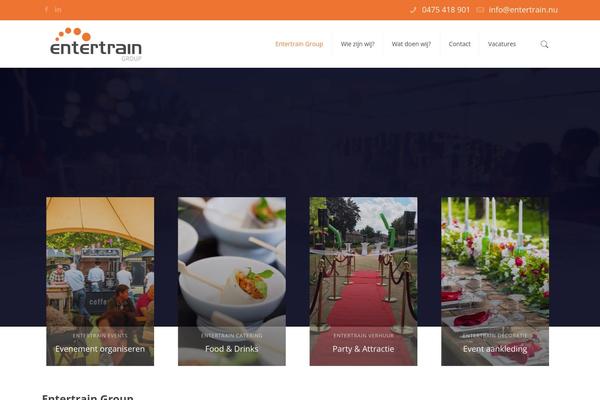
Task: Open the Evenement organiseren tile
Action: [100, 281]
